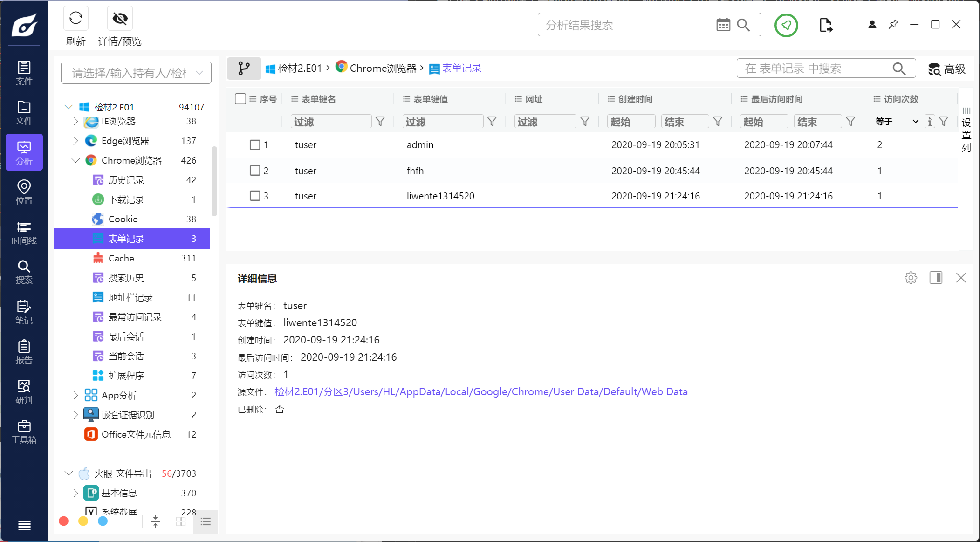
Task: Open the 等于 comparison dropdown
Action: coord(897,122)
